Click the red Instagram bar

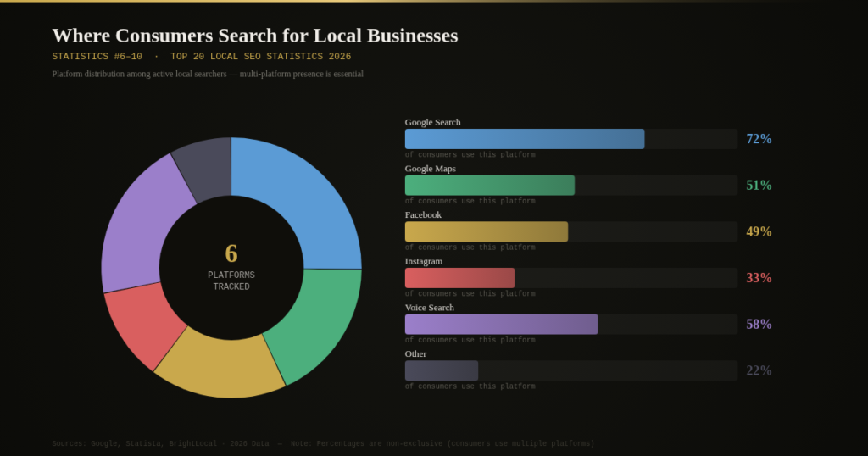point(460,278)
